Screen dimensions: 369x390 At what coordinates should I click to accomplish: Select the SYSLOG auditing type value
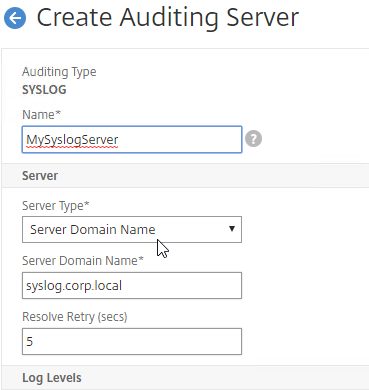click(x=44, y=90)
